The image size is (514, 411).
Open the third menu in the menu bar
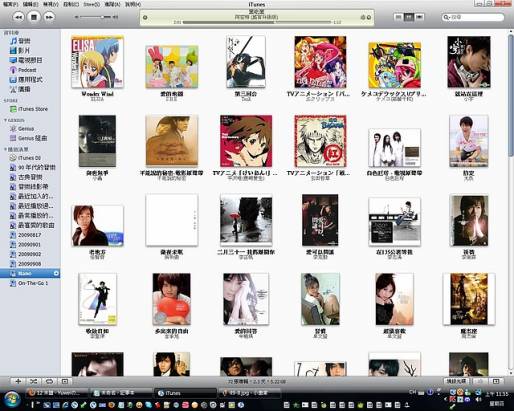50,4
